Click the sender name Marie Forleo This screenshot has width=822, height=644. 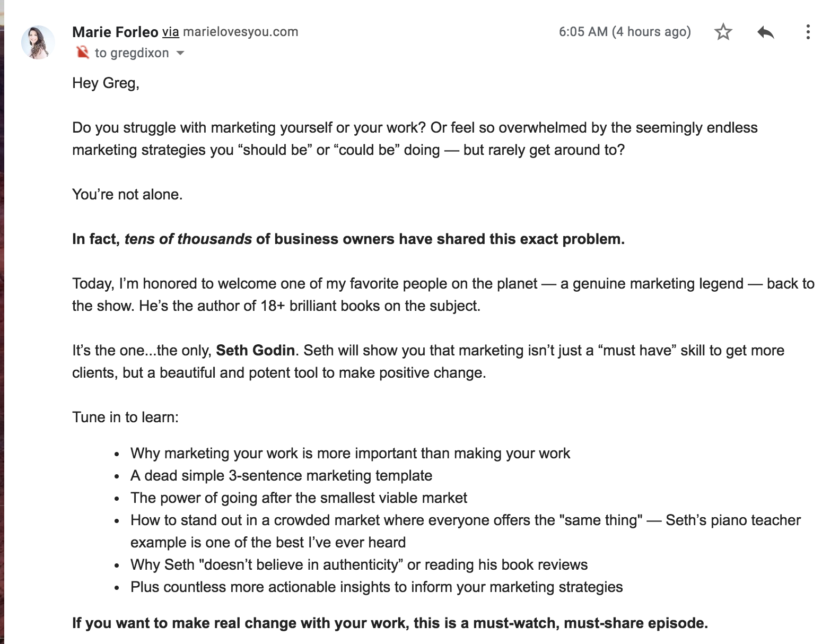(115, 32)
